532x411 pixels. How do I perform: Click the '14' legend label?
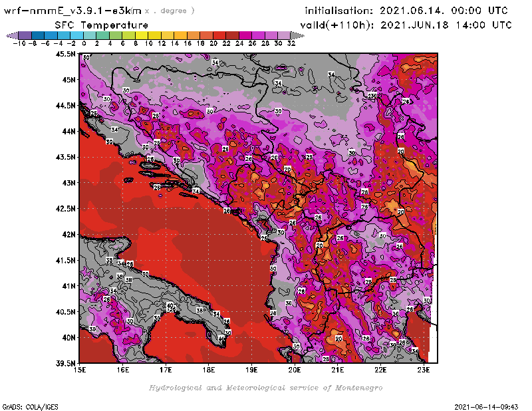pos(174,43)
